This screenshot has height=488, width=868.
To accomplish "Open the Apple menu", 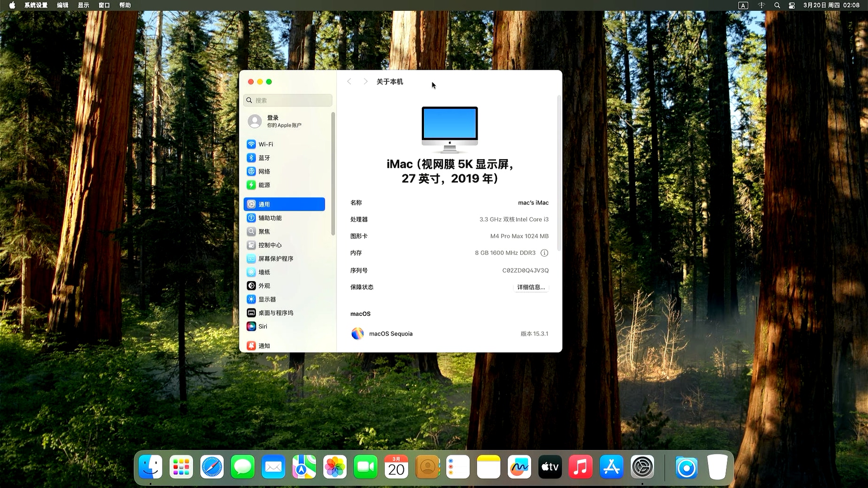I will (x=12, y=5).
